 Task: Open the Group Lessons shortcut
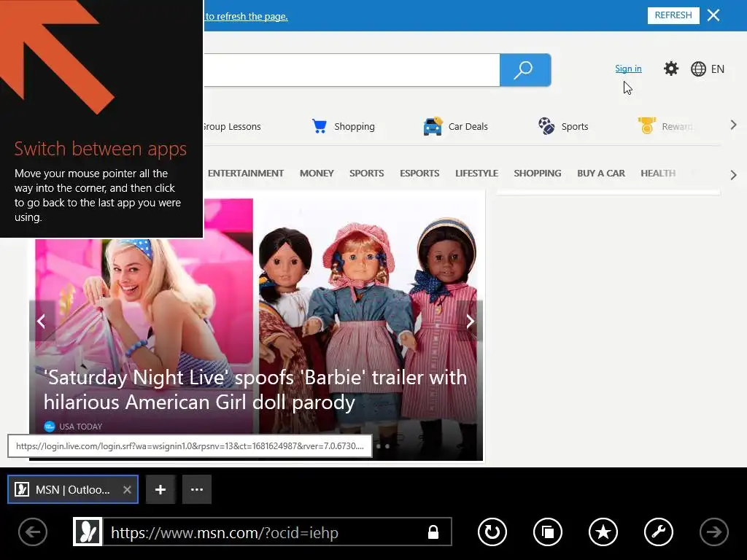click(x=233, y=127)
